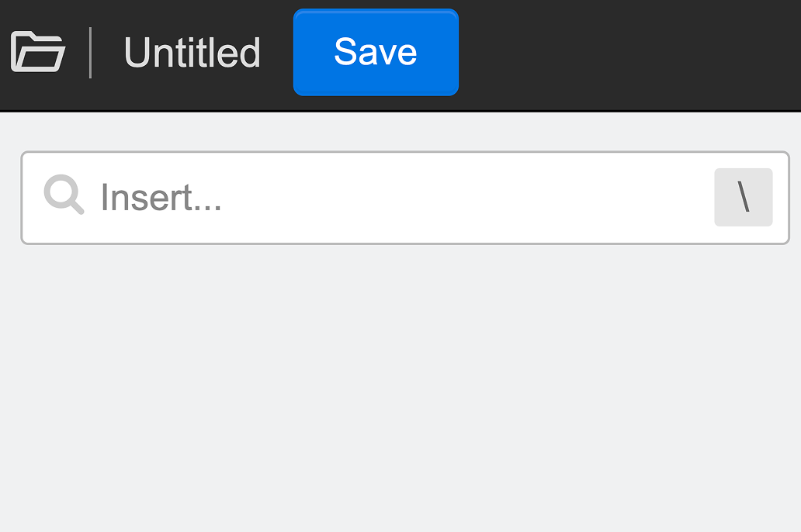Browse documents with the open-folder icon
Image resolution: width=801 pixels, height=532 pixels.
[x=38, y=51]
